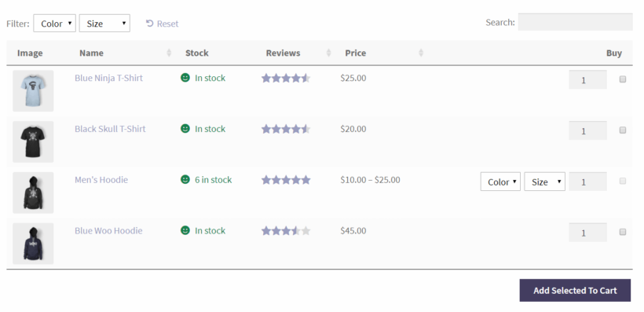644x312 pixels.
Task: Click the Buy column header
Action: click(x=614, y=53)
